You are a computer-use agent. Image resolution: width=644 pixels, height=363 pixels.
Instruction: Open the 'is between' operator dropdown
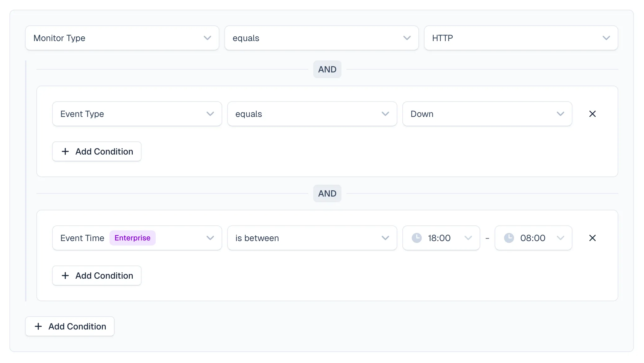pyautogui.click(x=312, y=238)
